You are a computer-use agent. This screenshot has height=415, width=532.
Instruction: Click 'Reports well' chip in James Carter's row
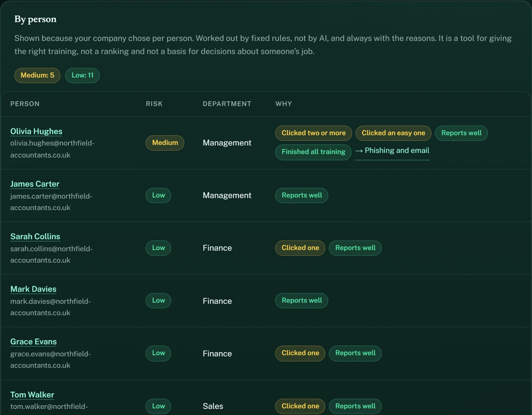[x=302, y=196]
